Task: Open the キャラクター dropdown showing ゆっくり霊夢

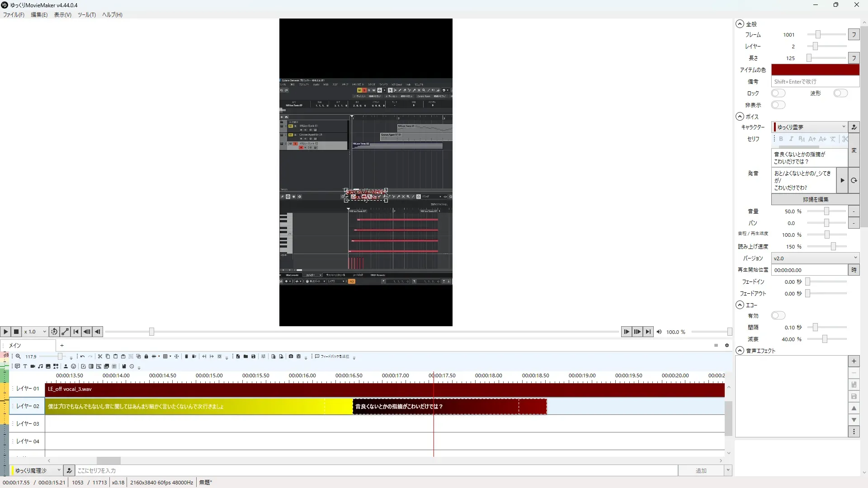Action: pyautogui.click(x=809, y=127)
